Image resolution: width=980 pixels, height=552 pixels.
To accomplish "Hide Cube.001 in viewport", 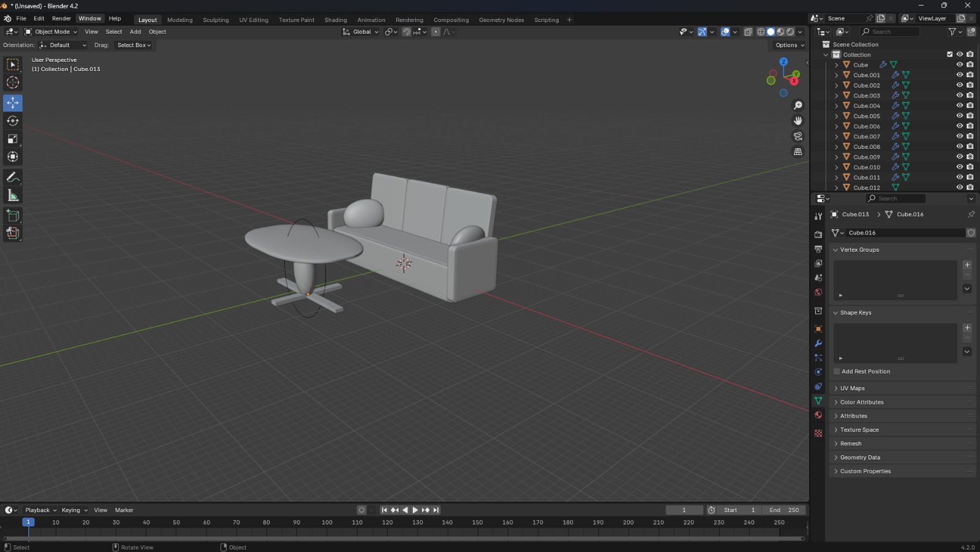I will (960, 75).
